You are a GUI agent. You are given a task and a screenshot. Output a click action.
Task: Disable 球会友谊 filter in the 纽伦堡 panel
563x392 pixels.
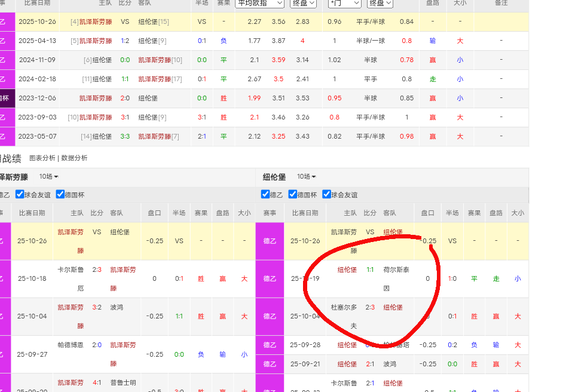coord(326,194)
